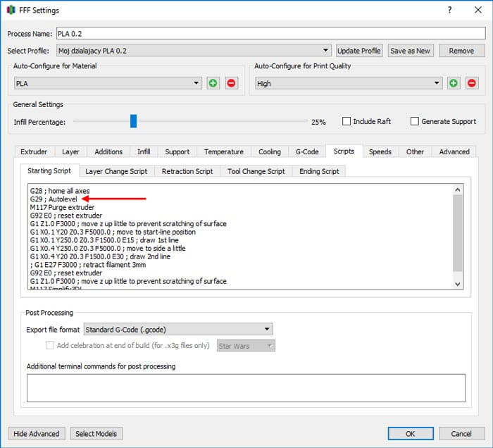This screenshot has width=493, height=448.
Task: Confirm settings with the OK button
Action: [411, 433]
